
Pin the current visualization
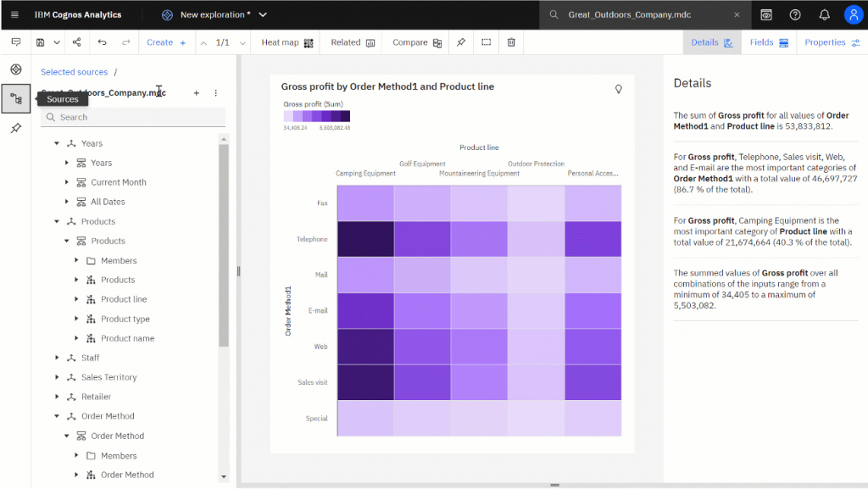pyautogui.click(x=460, y=42)
